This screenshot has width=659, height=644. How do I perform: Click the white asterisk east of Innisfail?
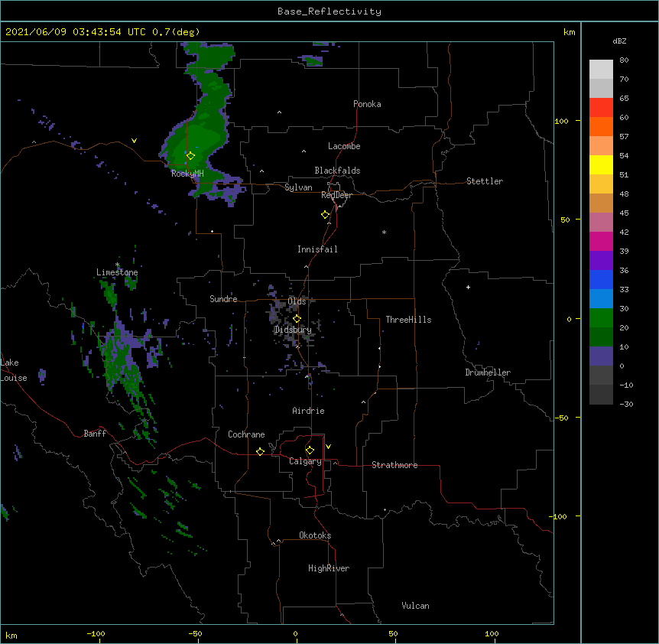tap(384, 233)
